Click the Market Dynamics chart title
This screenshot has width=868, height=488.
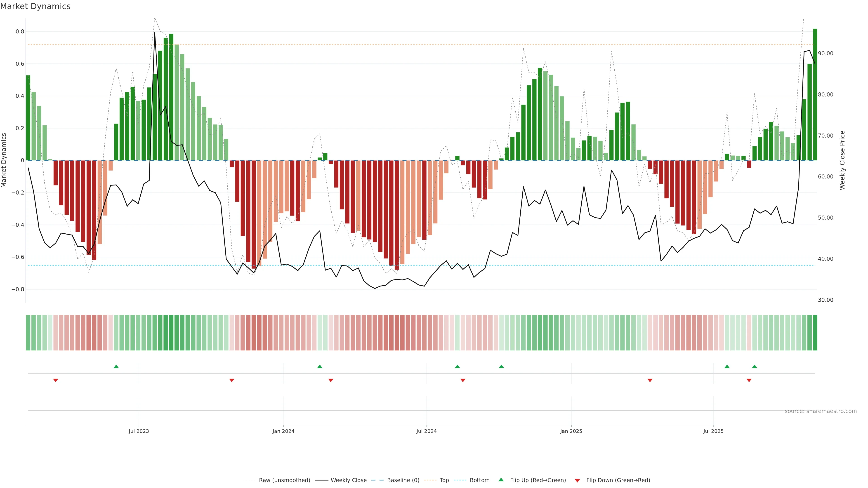[x=35, y=6]
